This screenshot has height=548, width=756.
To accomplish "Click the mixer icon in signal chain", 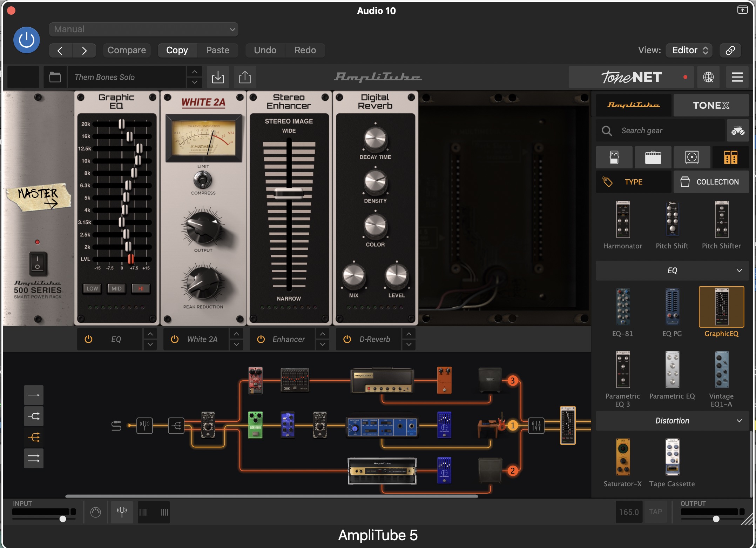I will click(536, 426).
